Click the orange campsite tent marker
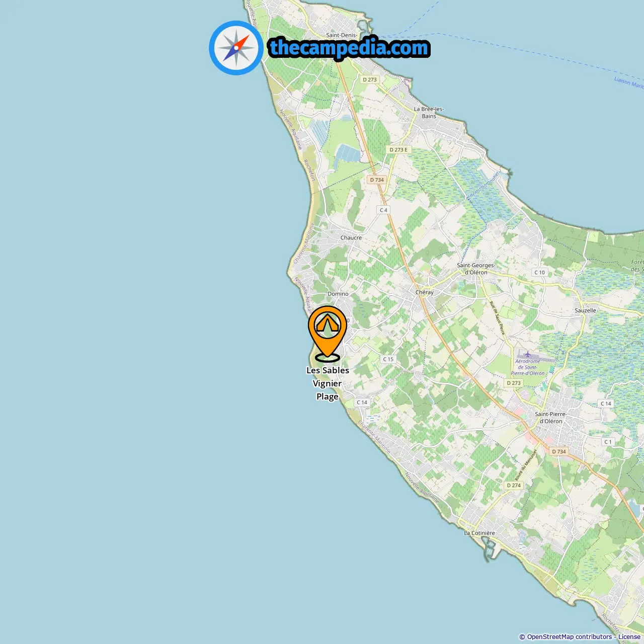Image resolution: width=644 pixels, height=644 pixels. click(x=328, y=334)
